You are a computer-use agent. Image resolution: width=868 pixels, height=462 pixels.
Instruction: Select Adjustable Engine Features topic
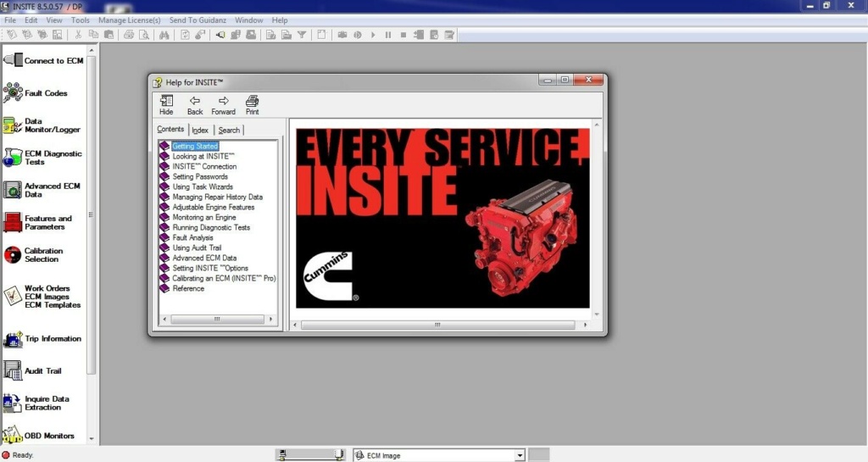(213, 207)
